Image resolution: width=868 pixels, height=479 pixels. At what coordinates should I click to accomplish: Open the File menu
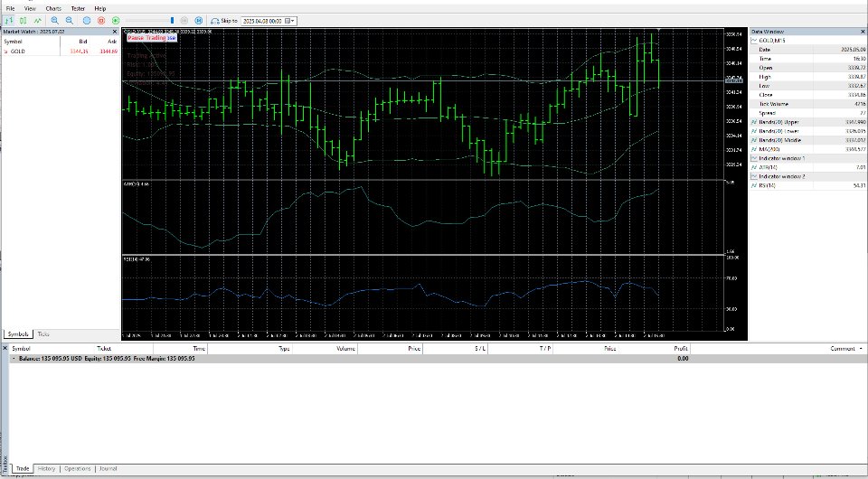pos(10,8)
